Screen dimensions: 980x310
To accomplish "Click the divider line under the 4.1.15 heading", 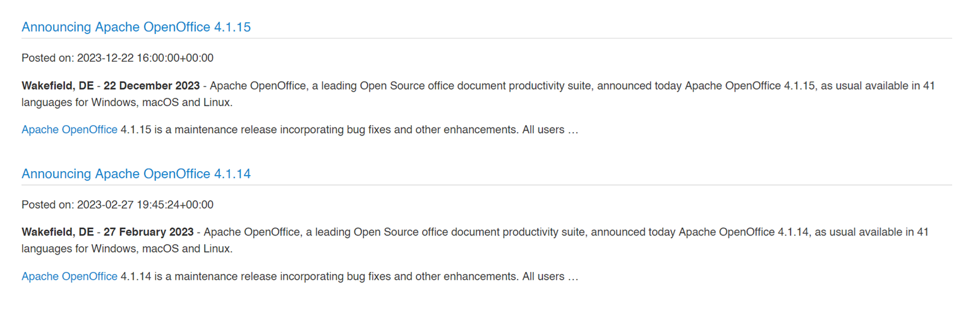I will [x=487, y=39].
